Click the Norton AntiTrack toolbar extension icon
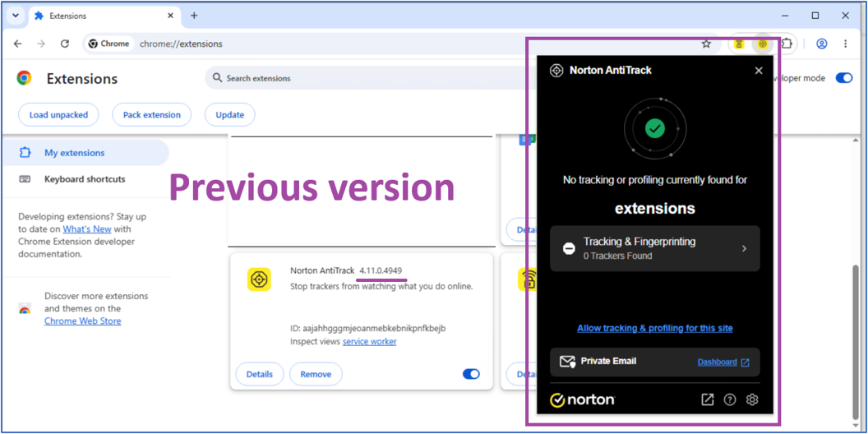 [x=763, y=44]
